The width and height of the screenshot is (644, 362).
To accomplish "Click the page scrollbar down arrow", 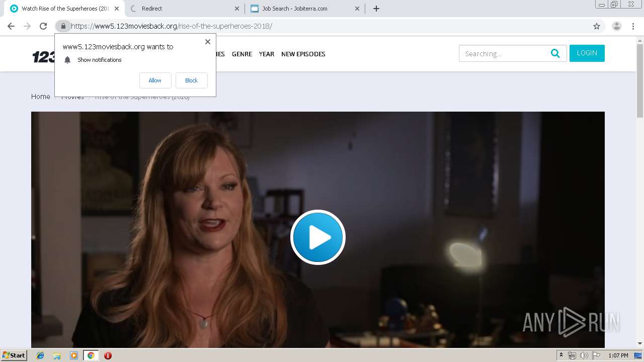I will [x=640, y=343].
